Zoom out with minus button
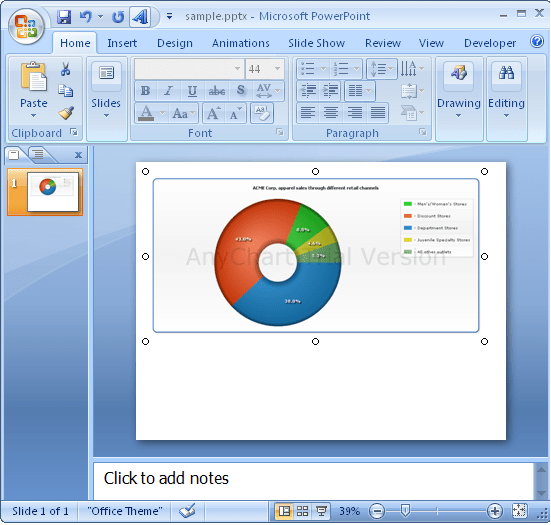Viewport: 551px width, 525px height. [x=377, y=511]
